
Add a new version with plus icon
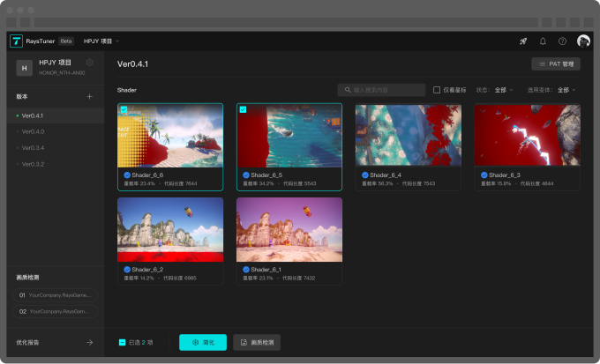(x=89, y=97)
